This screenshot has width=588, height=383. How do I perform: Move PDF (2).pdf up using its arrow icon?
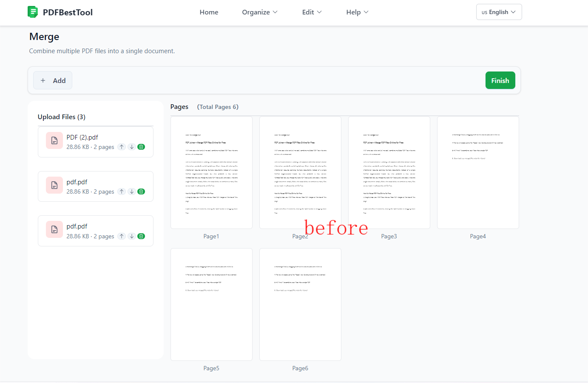coord(122,146)
